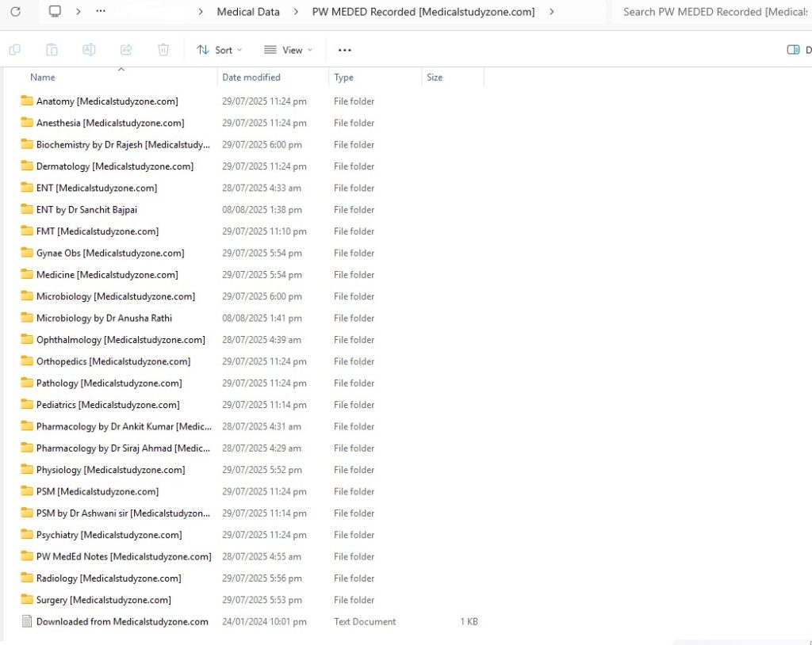This screenshot has height=645, width=812.
Task: Open the Medical Data breadcrumb entry
Action: [248, 11]
